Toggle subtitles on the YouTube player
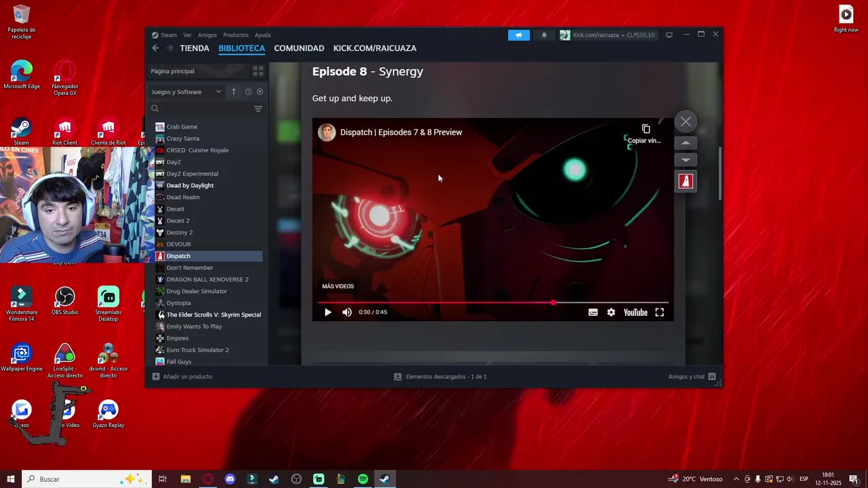 593,312
